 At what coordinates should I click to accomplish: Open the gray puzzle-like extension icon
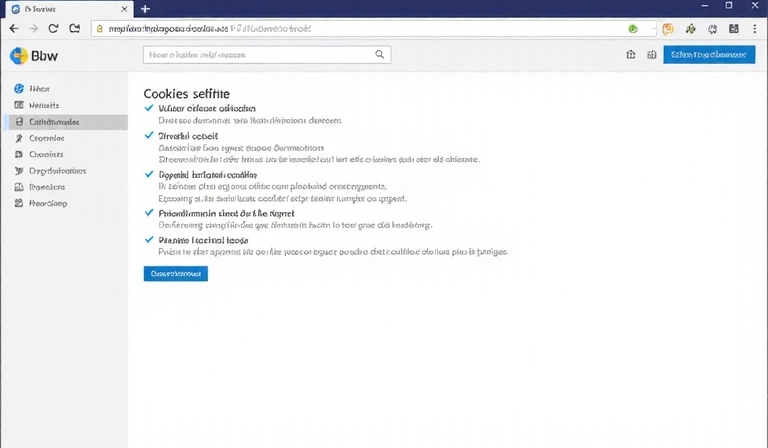(713, 29)
